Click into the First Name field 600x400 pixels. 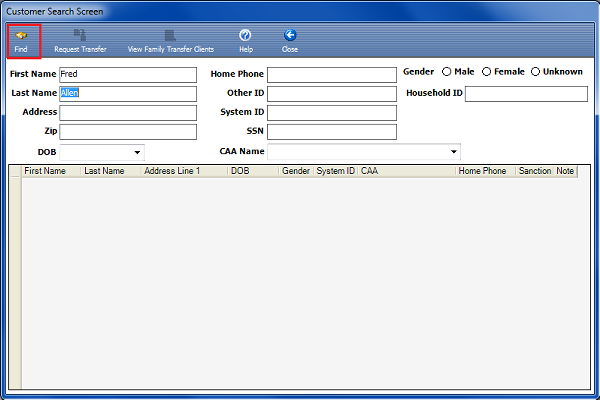128,74
